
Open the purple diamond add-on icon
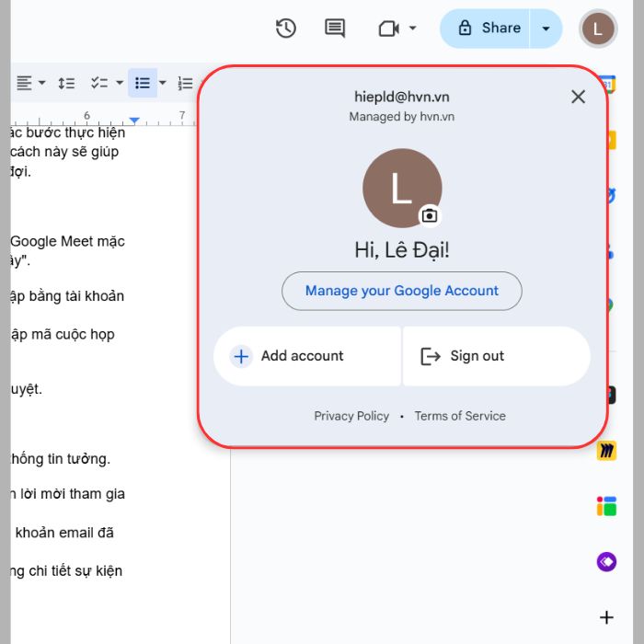[x=606, y=561]
